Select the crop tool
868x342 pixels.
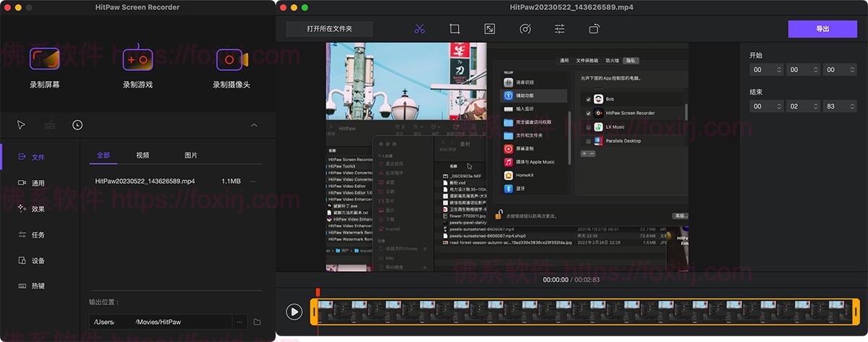click(454, 29)
